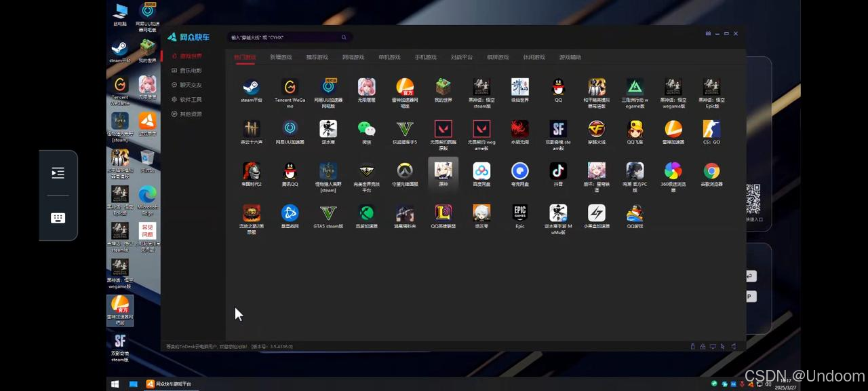
Task: Click 网众快车游戏平台 in the taskbar
Action: (x=170, y=384)
